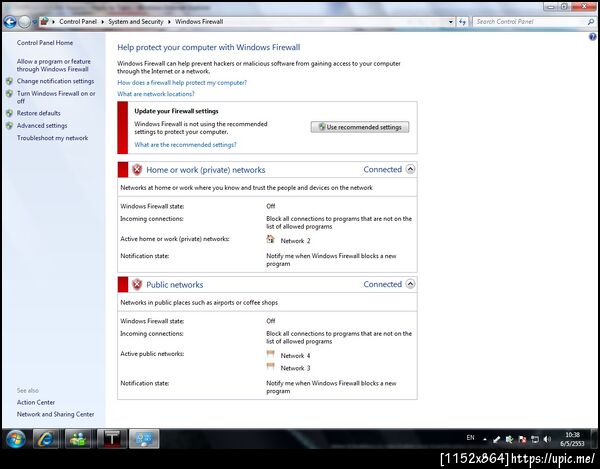Open What are network locations link

(156, 94)
